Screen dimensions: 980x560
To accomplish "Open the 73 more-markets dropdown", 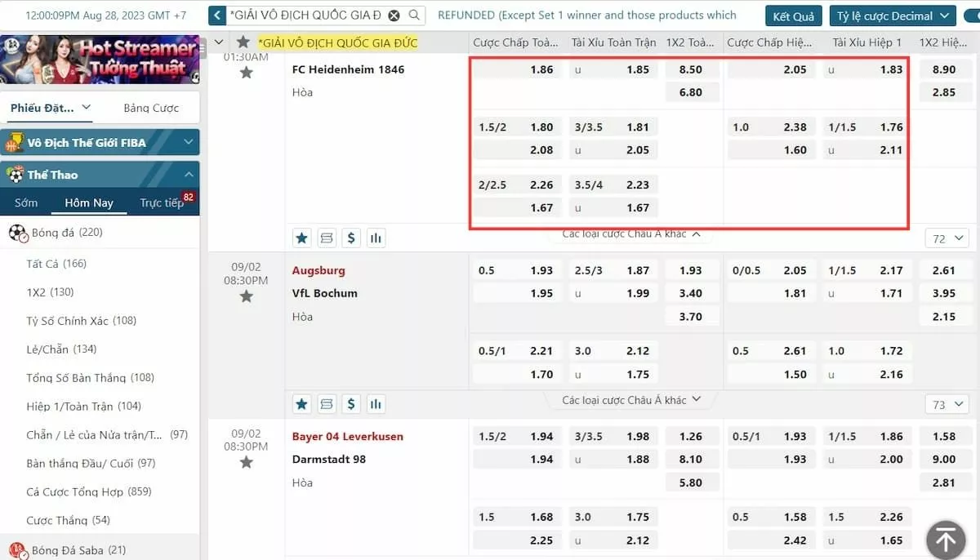I will coord(947,404).
